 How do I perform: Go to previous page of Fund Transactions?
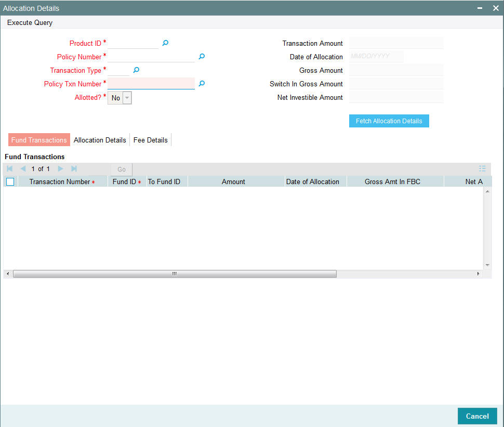[23, 169]
